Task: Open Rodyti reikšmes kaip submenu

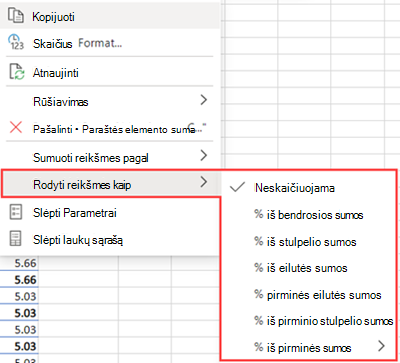Action: 110,184
